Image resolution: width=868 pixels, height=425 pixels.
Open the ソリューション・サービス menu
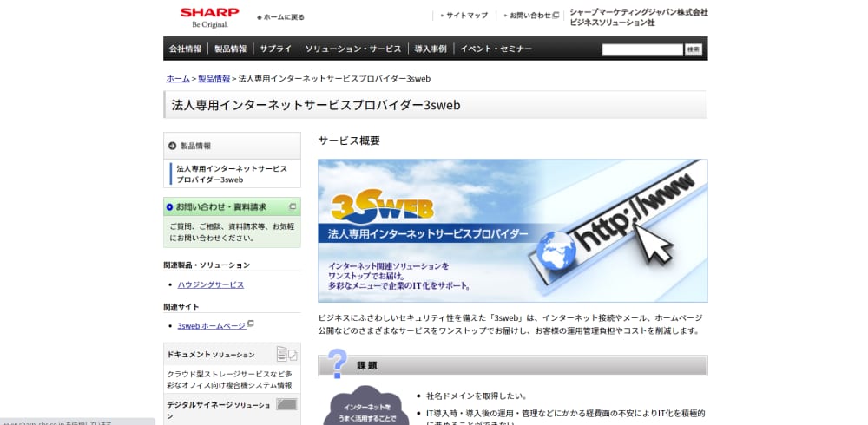click(353, 49)
